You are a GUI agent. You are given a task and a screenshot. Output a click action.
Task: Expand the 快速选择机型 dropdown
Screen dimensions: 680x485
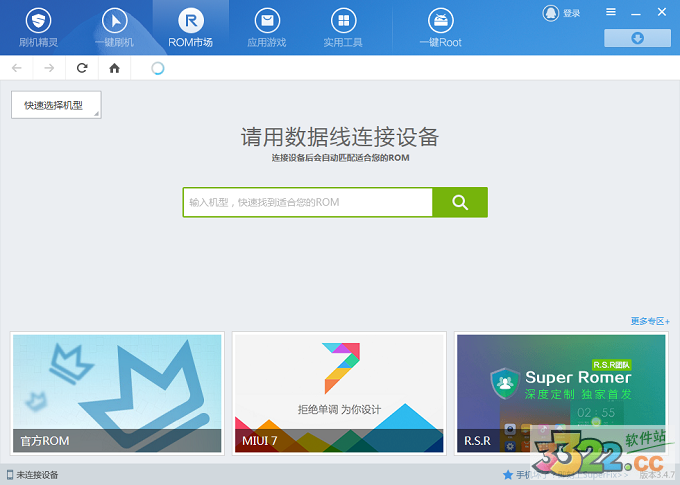coord(56,105)
